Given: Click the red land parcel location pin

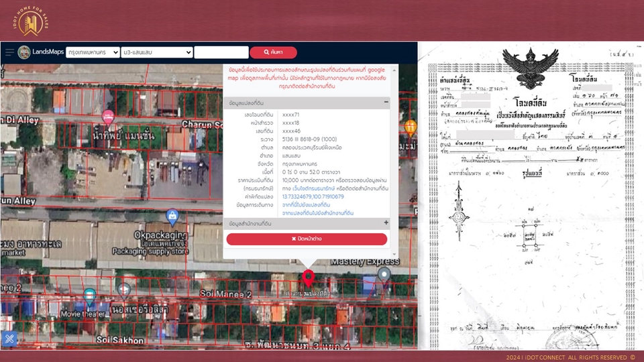Looking at the screenshot, I should pyautogui.click(x=309, y=278).
